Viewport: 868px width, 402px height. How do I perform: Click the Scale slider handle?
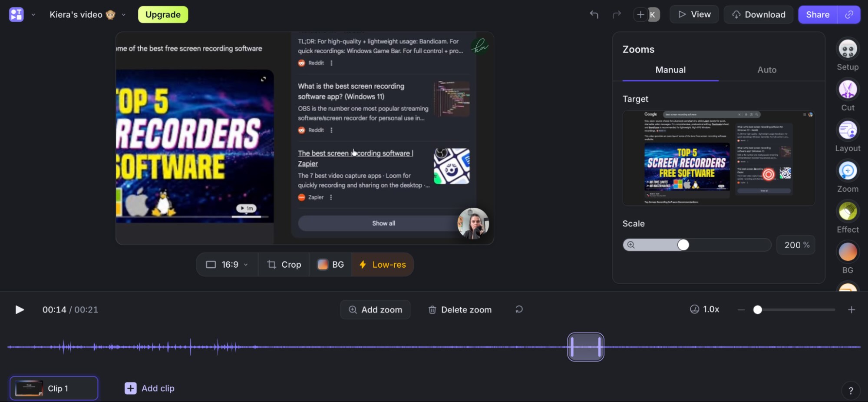(x=683, y=245)
